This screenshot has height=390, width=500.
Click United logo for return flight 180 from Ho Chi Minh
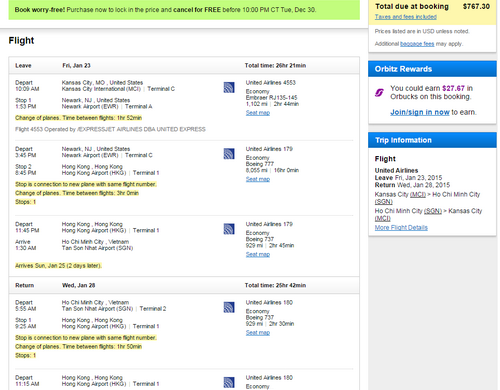point(229,307)
